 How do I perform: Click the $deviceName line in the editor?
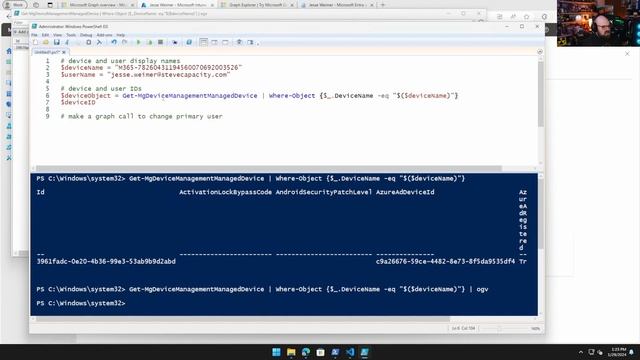(x=151, y=67)
